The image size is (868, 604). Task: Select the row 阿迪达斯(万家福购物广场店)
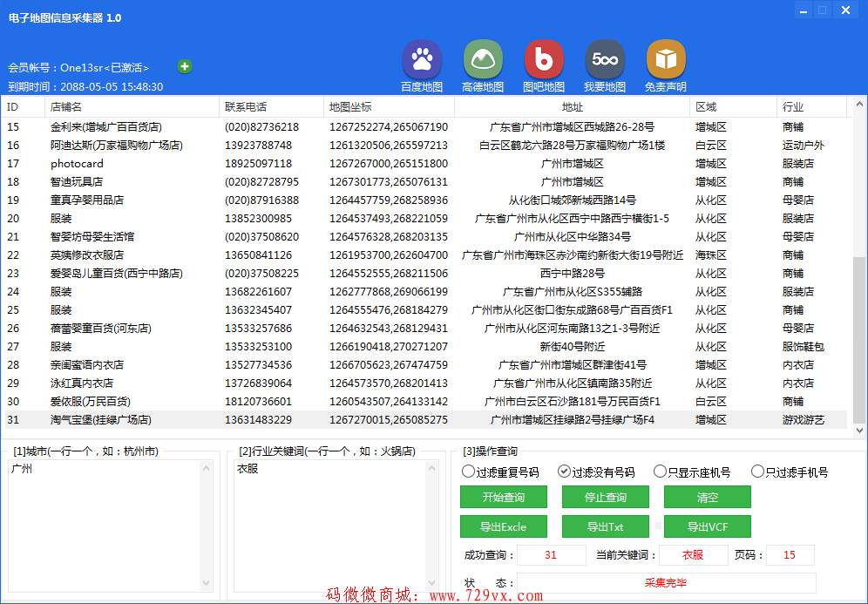coord(425,145)
